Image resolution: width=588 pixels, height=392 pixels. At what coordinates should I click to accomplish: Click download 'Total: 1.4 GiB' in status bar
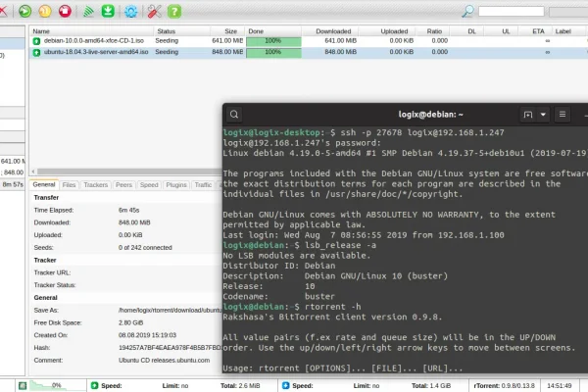point(431,385)
